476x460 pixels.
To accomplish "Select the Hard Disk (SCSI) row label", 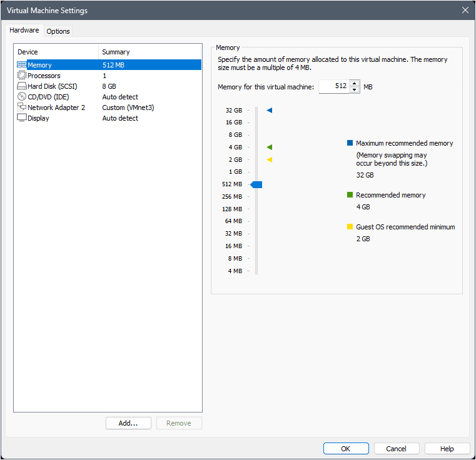I will coord(52,86).
